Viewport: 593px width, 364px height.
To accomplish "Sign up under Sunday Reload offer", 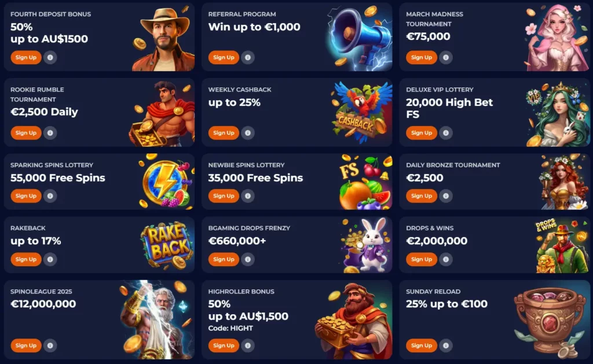I will tap(422, 345).
